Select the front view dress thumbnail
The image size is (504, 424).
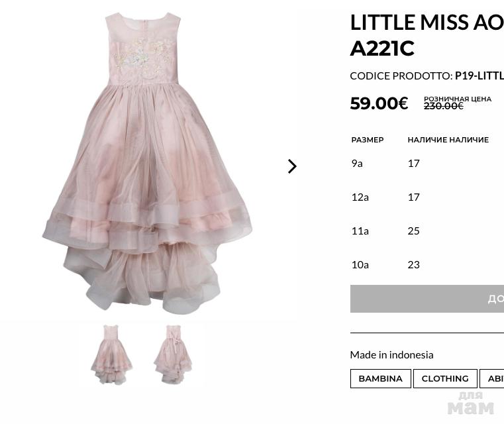[112, 355]
